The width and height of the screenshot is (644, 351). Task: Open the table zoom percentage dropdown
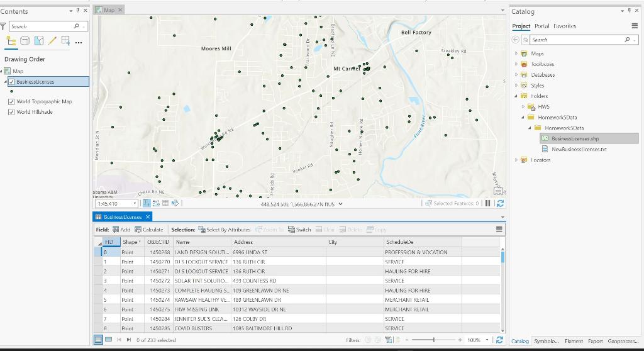point(487,340)
